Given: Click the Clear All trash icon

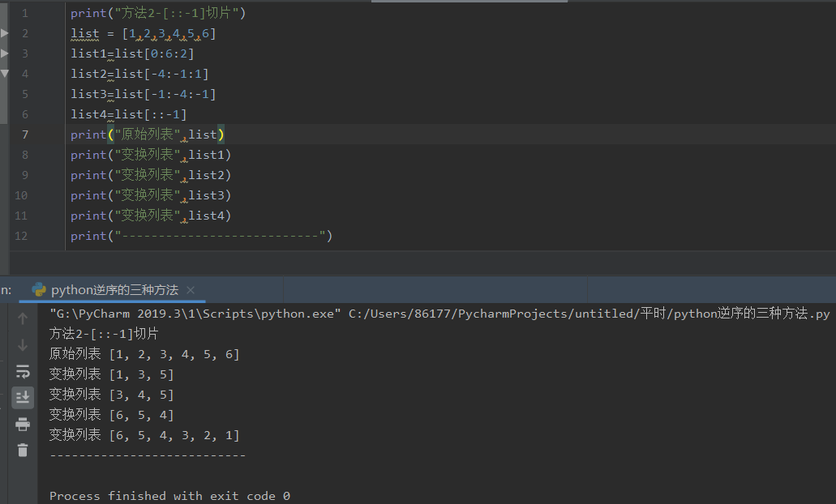Looking at the screenshot, I should coord(23,451).
